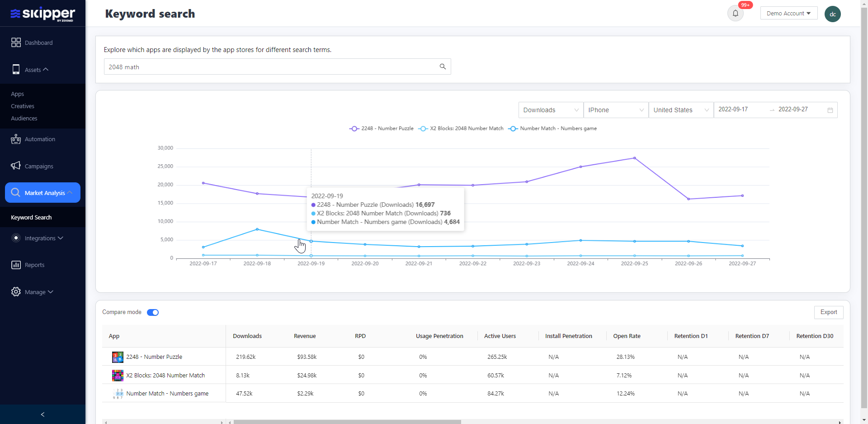
Task: Open the Downloads metric dropdown
Action: (x=551, y=110)
